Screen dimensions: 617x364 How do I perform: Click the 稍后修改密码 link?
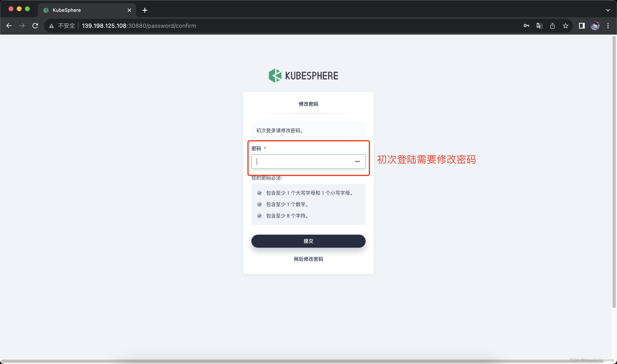[x=308, y=259]
